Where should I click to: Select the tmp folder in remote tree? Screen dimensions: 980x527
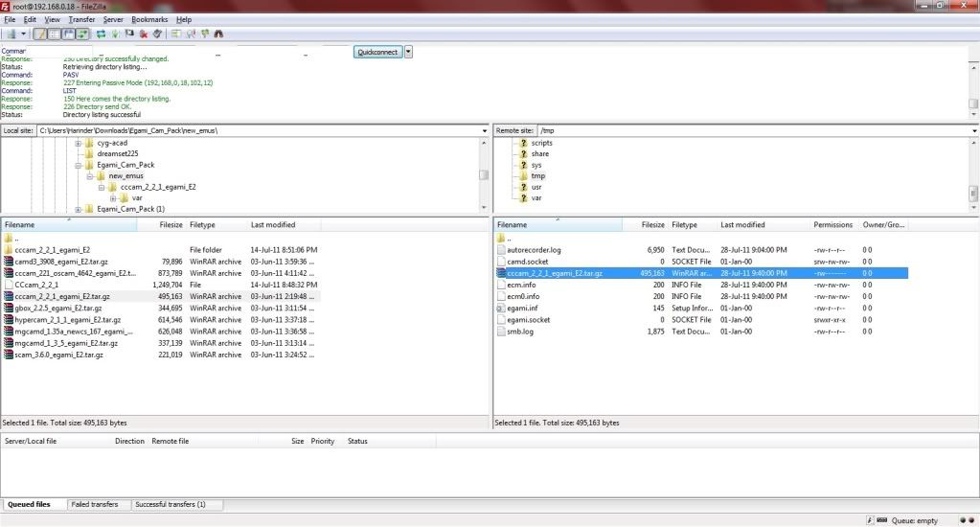538,176
